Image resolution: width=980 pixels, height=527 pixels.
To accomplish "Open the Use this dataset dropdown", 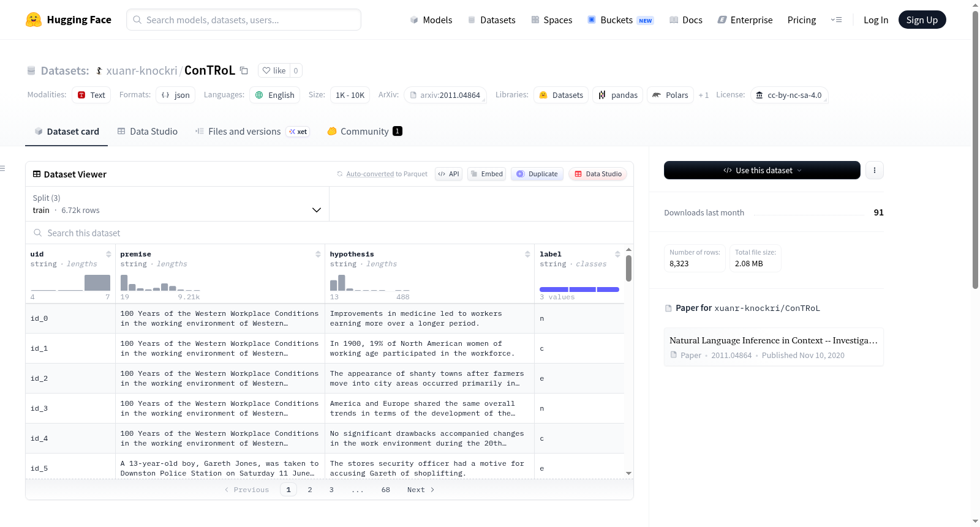I will (762, 170).
